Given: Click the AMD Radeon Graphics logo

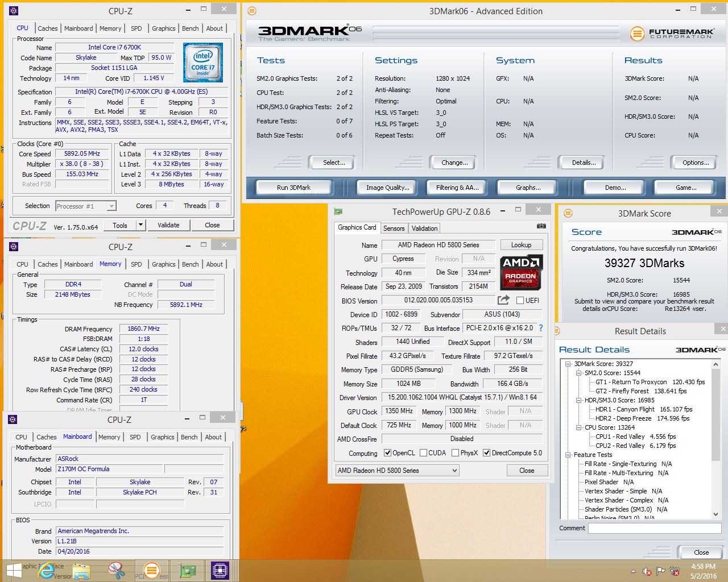Looking at the screenshot, I should click(522, 272).
